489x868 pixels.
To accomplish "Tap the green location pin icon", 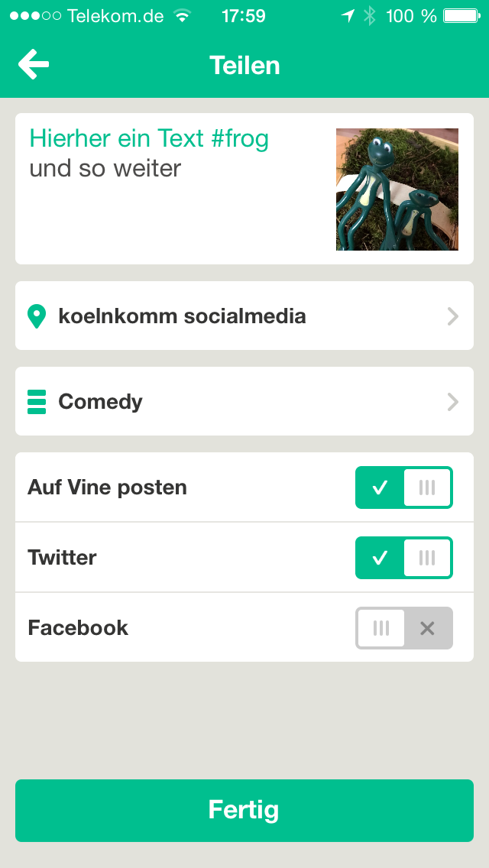I will [x=36, y=316].
